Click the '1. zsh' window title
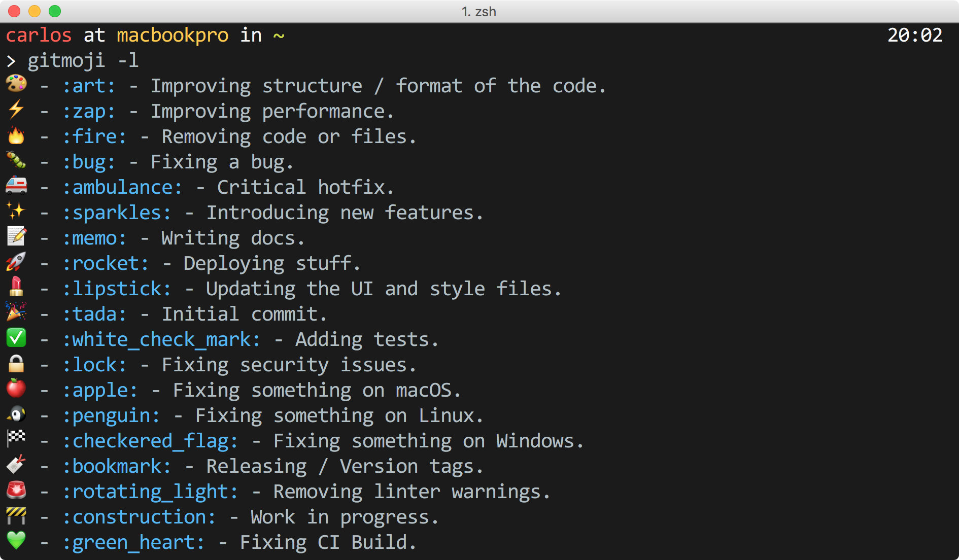This screenshot has height=560, width=959. pos(479,11)
